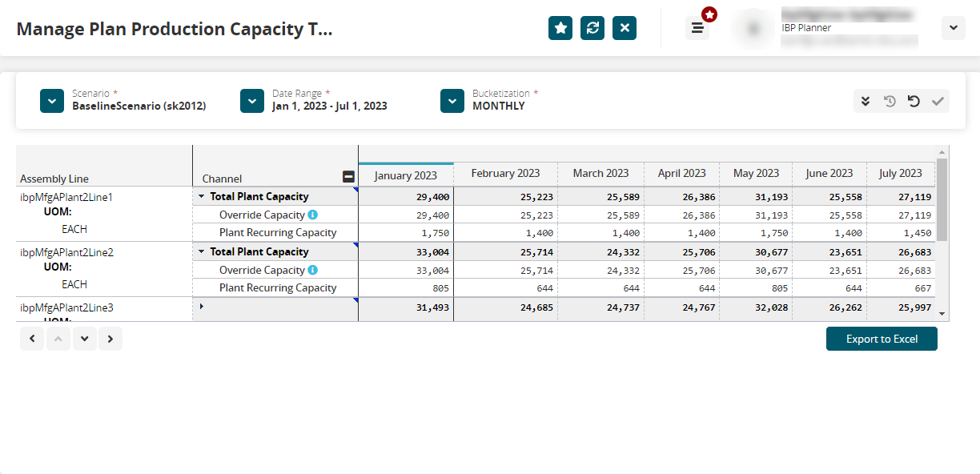Collapse all rows via Channel minus box
This screenshot has height=474, width=980.
pyautogui.click(x=348, y=177)
